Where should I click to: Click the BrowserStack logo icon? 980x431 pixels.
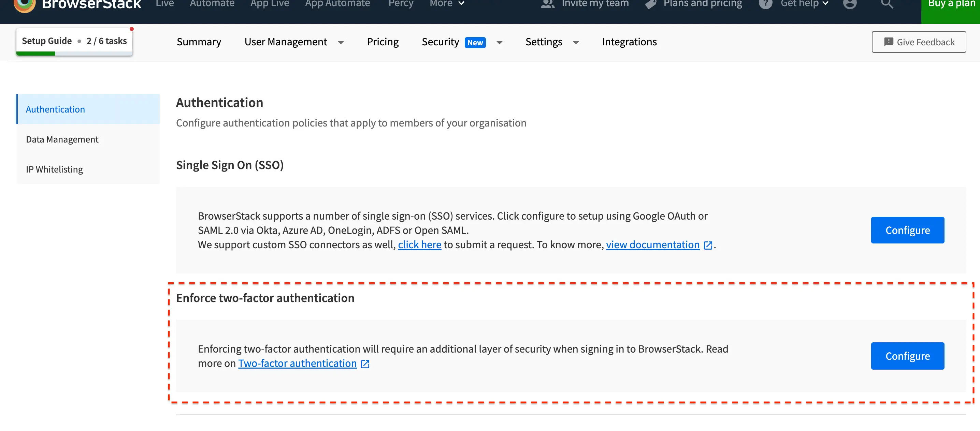pyautogui.click(x=24, y=4)
